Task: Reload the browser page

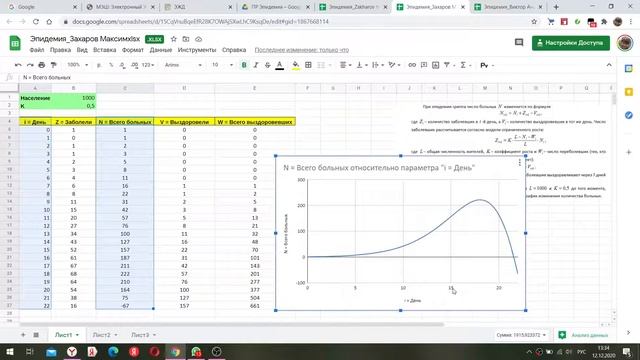Action: pos(36,22)
